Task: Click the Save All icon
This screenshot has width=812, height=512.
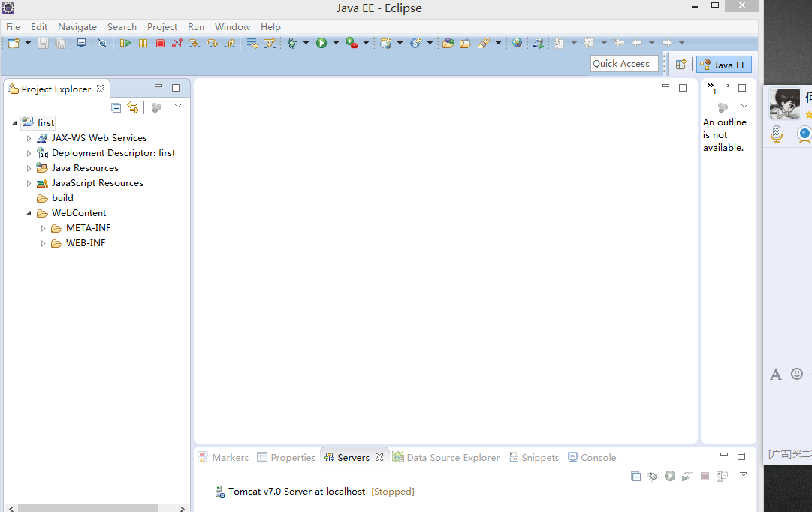Action: tap(61, 43)
